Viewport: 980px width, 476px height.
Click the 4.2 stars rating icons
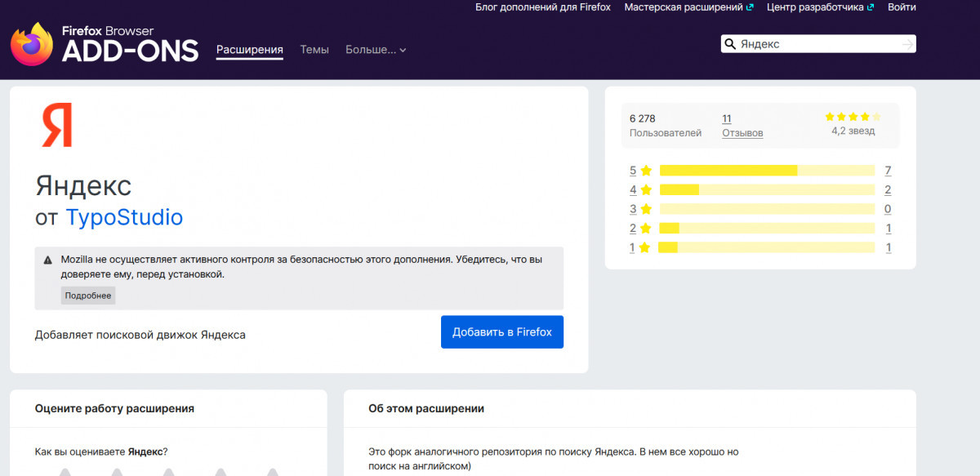[853, 117]
